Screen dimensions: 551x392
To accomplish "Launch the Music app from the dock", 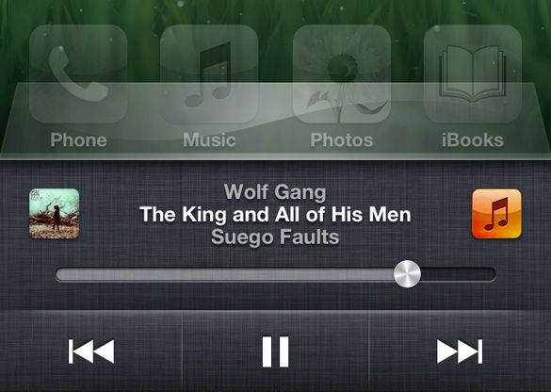I will (x=209, y=73).
